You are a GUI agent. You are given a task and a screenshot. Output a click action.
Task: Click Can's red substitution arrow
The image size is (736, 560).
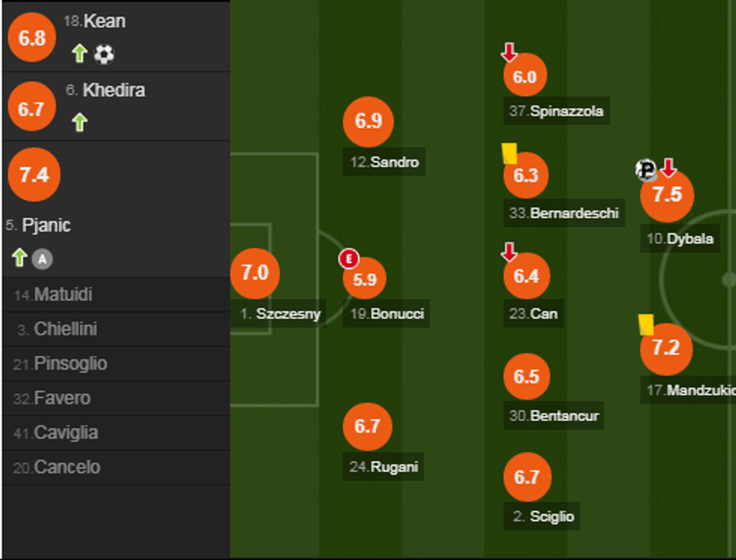[509, 252]
